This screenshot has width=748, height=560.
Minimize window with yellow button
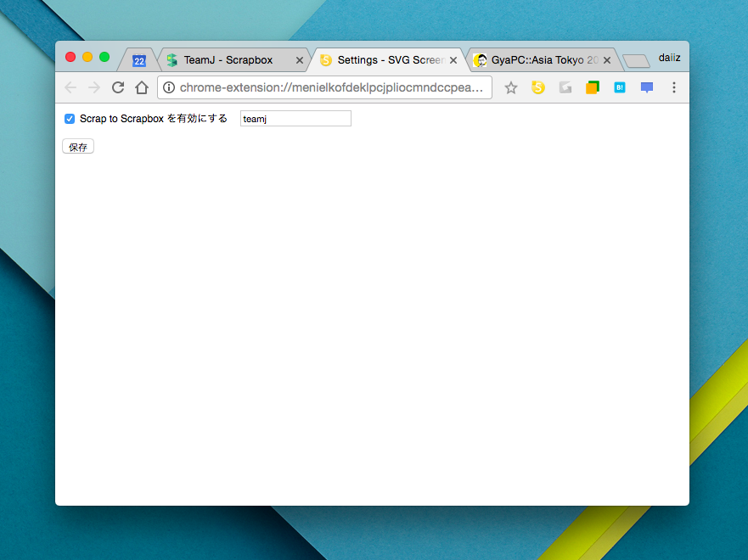click(x=87, y=57)
